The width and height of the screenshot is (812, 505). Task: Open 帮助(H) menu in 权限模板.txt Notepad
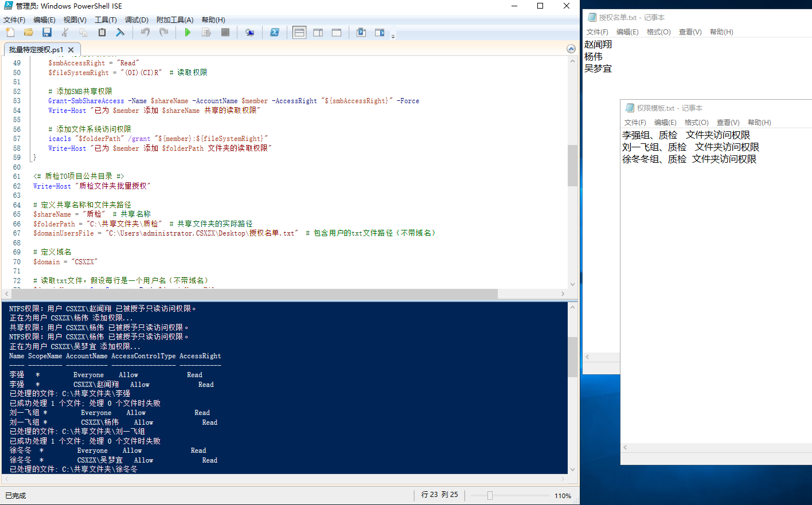[759, 122]
